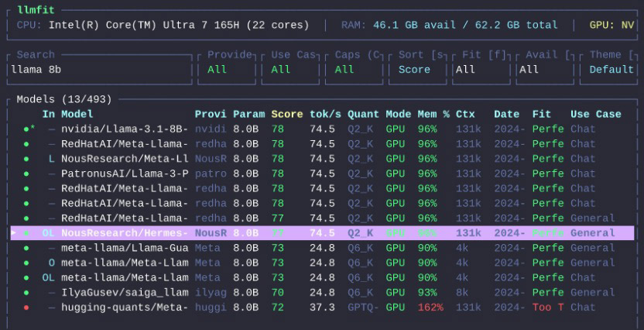This screenshot has width=644, height=330.
Task: Click the Score column header
Action: (x=286, y=115)
